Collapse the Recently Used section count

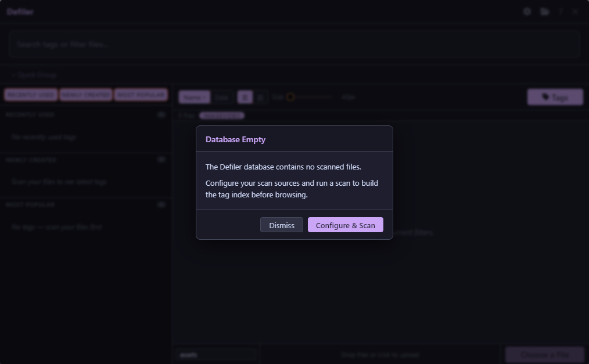(161, 115)
